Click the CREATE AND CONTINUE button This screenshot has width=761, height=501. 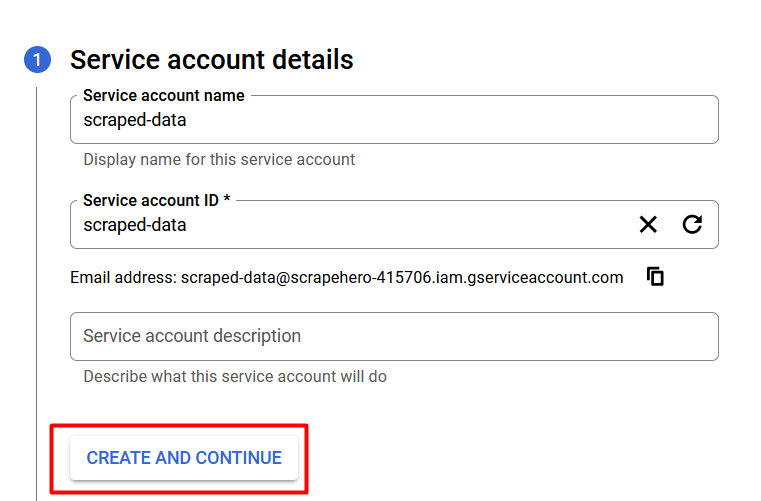(x=184, y=458)
